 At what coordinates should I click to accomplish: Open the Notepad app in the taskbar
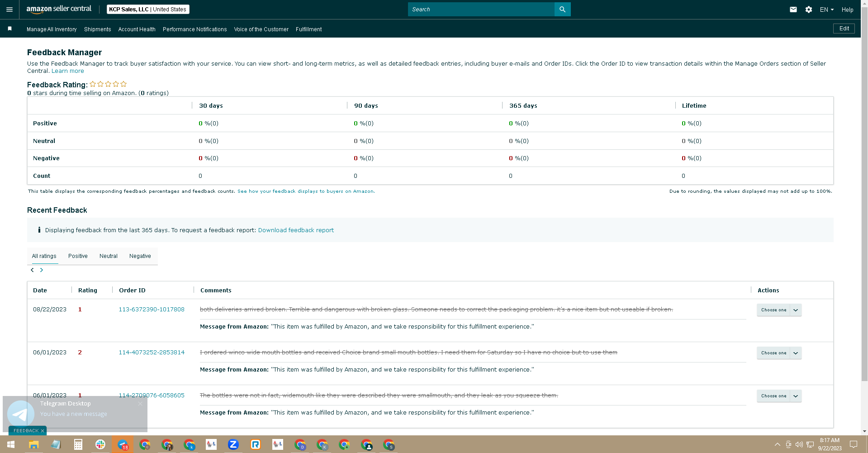[56, 444]
